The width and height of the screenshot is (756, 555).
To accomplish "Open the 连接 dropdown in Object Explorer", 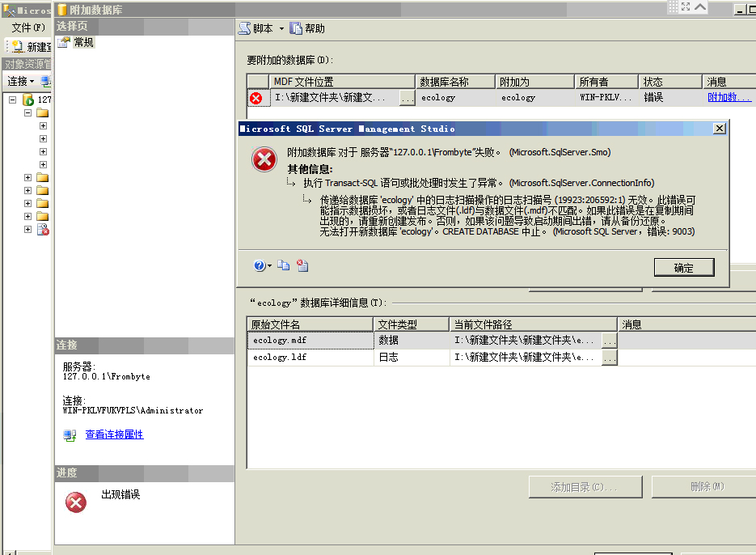I will pos(21,81).
